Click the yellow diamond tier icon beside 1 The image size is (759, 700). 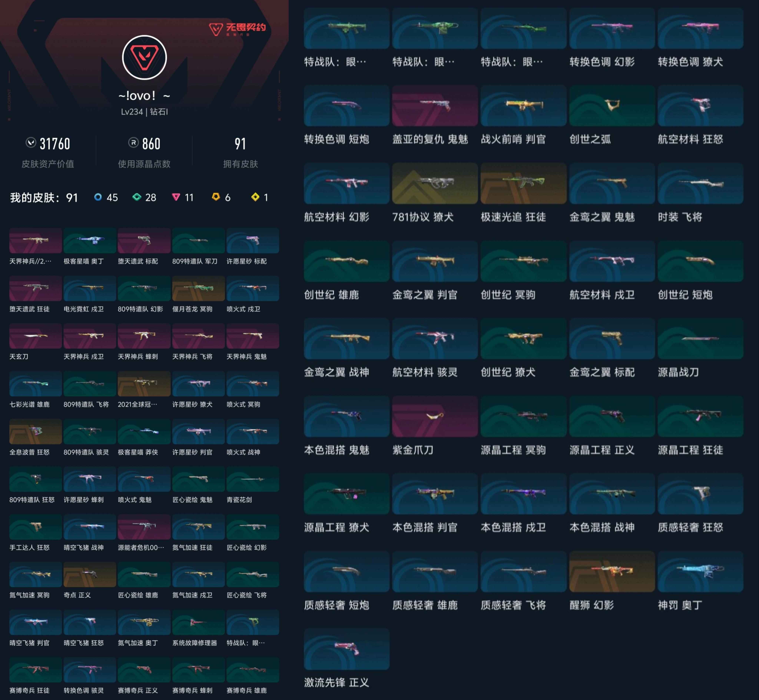coord(255,197)
